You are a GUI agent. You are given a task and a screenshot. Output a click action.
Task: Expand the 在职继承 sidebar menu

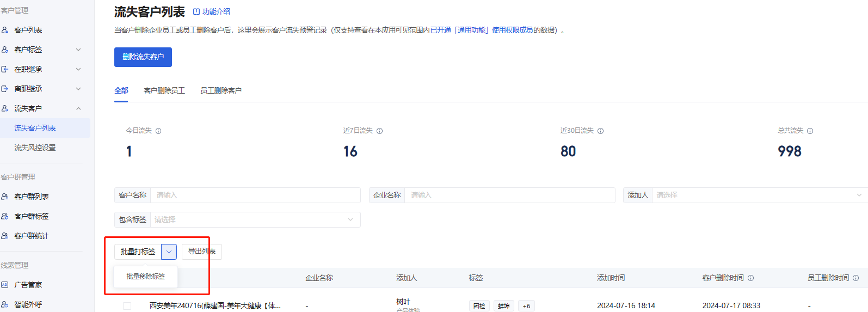click(78, 69)
